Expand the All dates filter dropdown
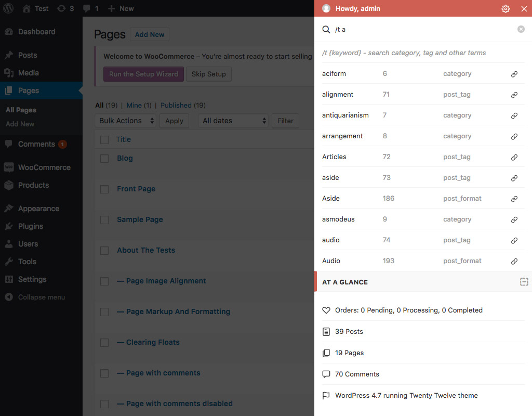Image resolution: width=532 pixels, height=416 pixels. click(233, 121)
